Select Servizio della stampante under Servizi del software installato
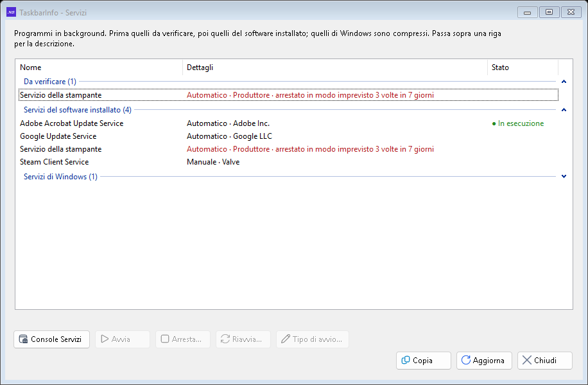This screenshot has width=588, height=385. (x=288, y=149)
